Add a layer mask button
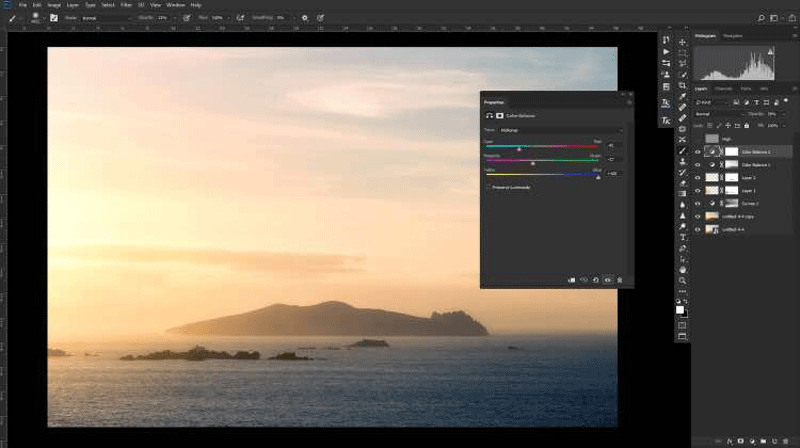Image resolution: width=800 pixels, height=448 pixels. click(x=741, y=441)
